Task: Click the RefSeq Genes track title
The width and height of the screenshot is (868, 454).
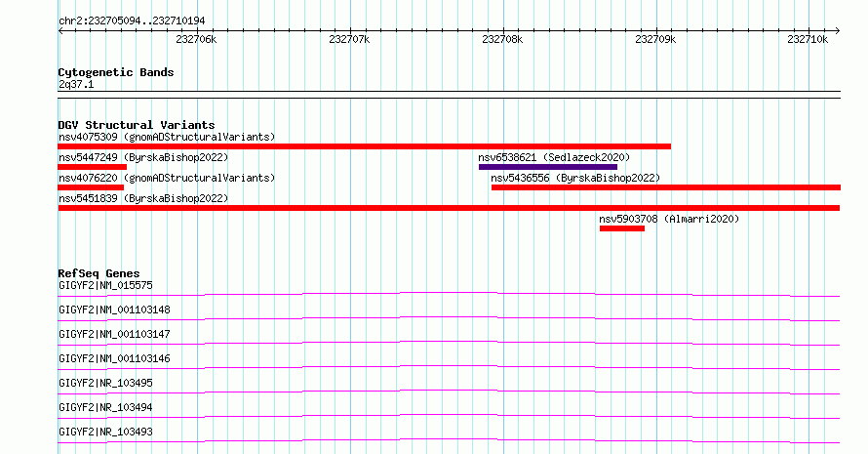Action: (x=99, y=273)
